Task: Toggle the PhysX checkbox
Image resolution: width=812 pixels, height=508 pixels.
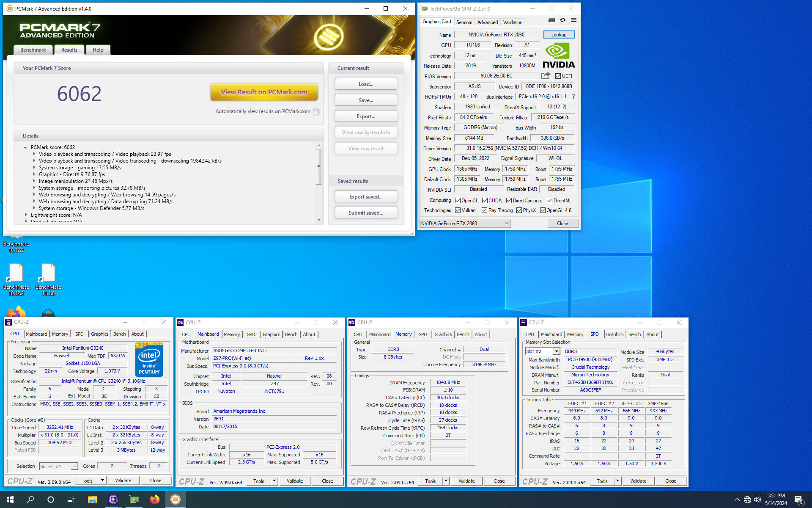Action: click(x=519, y=210)
